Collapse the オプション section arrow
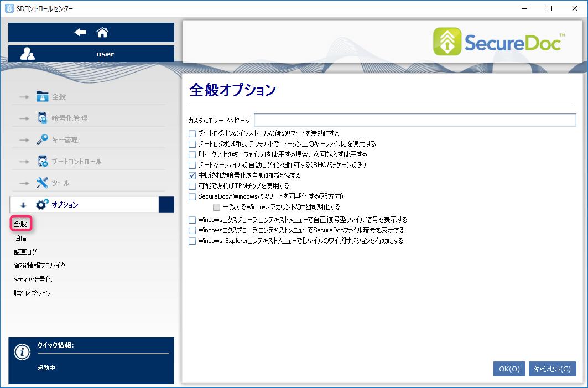Image resolution: width=588 pixels, height=388 pixels. click(23, 205)
